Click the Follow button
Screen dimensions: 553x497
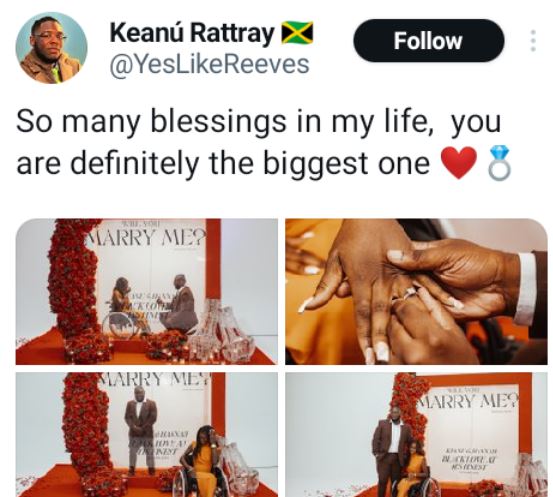pyautogui.click(x=429, y=41)
